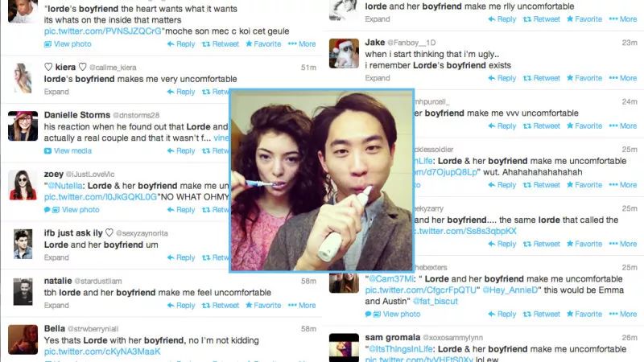The image size is (644, 362).
Task: Open More options on natalie's tweet
Action: tap(302, 306)
